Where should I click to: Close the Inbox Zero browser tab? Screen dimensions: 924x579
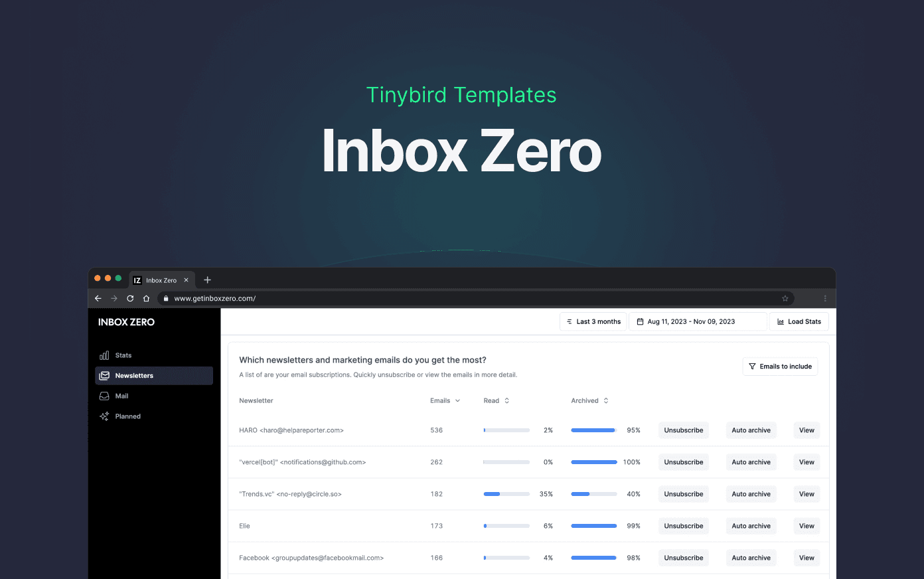pos(186,280)
